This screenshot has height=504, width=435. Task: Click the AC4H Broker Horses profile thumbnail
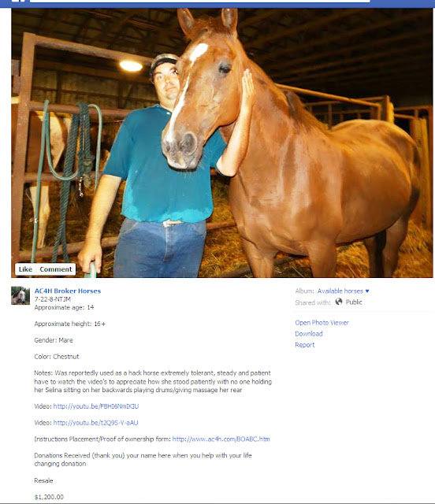[20, 295]
